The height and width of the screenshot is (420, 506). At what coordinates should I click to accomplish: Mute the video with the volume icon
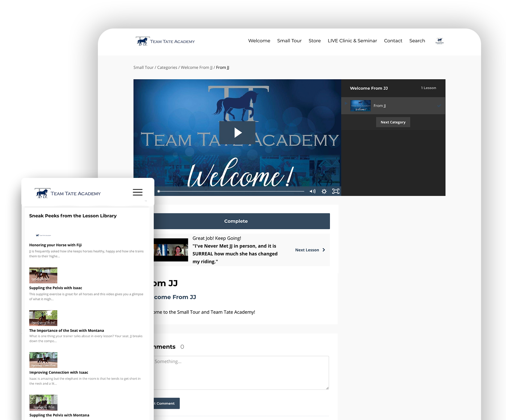[313, 191]
